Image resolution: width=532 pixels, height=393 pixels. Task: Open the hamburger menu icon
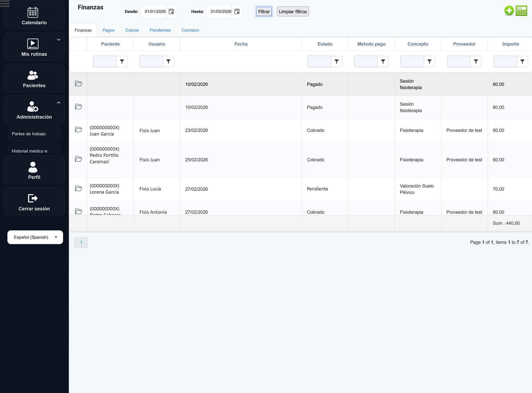point(5,4)
